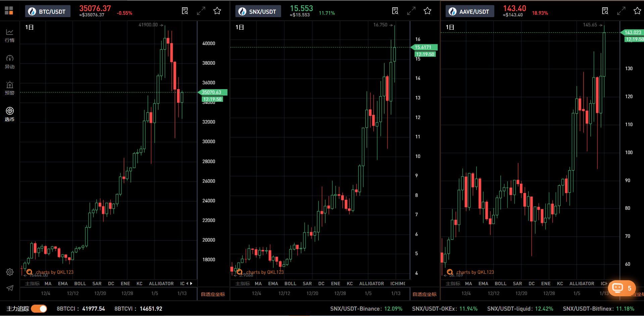Viewport: 644px width, 316px height.
Task: Open the BTC/USDT pair selector
Action: [48, 11]
